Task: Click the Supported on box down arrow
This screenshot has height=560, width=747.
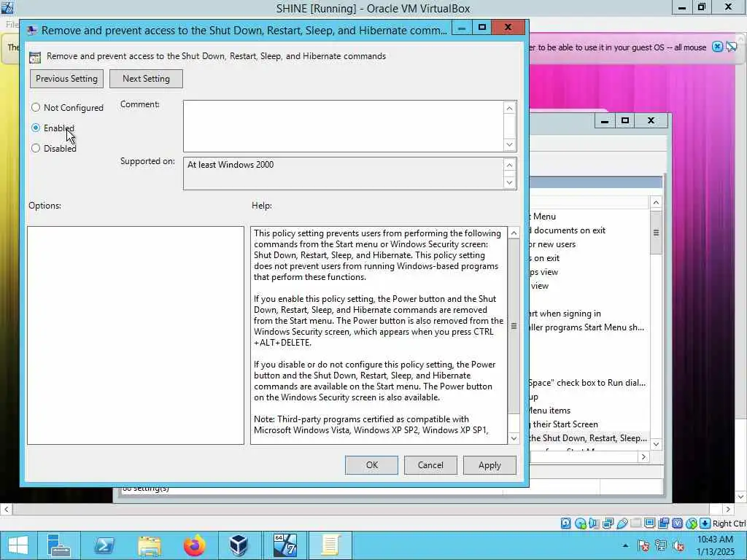Action: coord(510,182)
